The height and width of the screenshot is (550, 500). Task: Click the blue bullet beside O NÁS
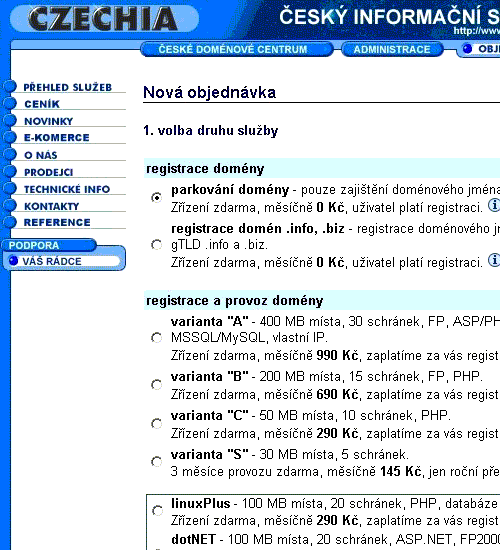click(x=10, y=154)
